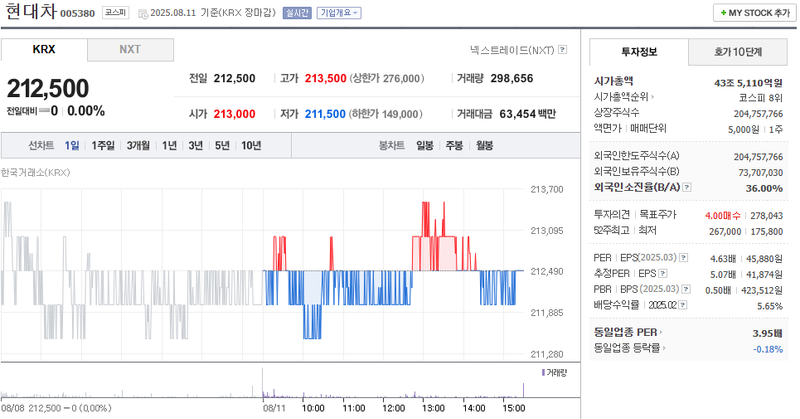
Task: Click the help icon next to 배당수익률 2025.02
Action: (683, 305)
